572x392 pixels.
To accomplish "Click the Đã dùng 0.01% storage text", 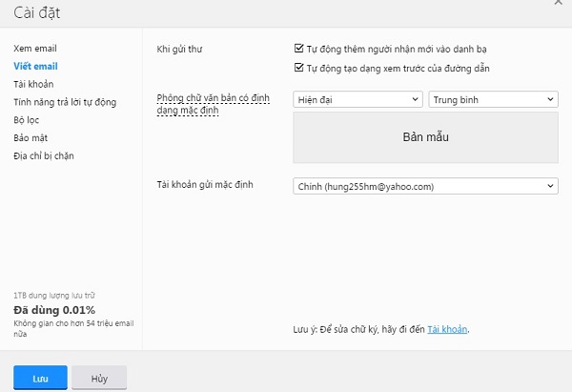I will [x=54, y=311].
